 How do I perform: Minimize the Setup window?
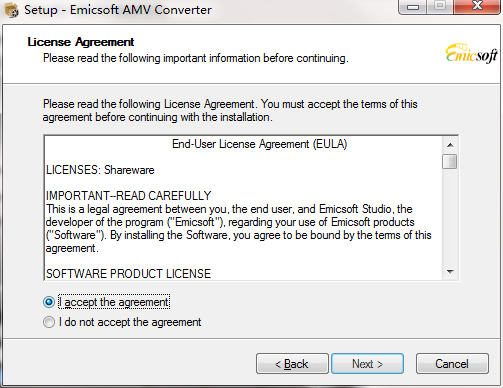pos(413,7)
